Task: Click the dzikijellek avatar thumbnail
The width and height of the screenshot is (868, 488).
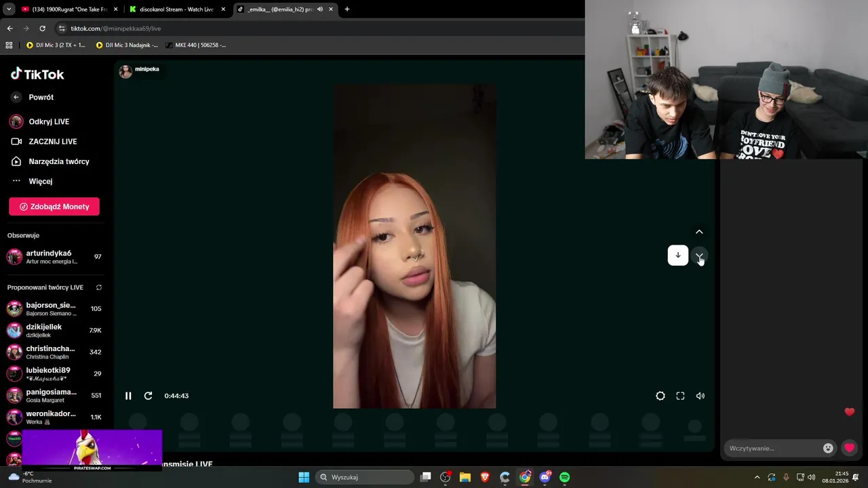Action: point(14,331)
